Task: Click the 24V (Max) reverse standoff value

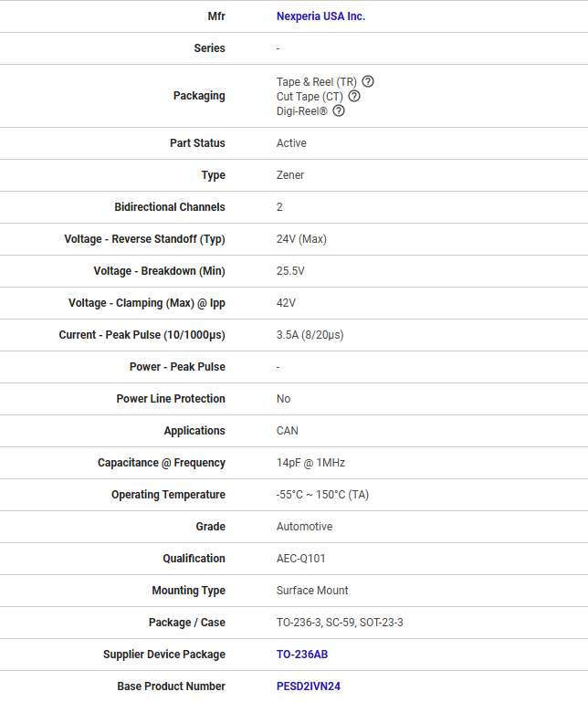Action: pos(301,239)
